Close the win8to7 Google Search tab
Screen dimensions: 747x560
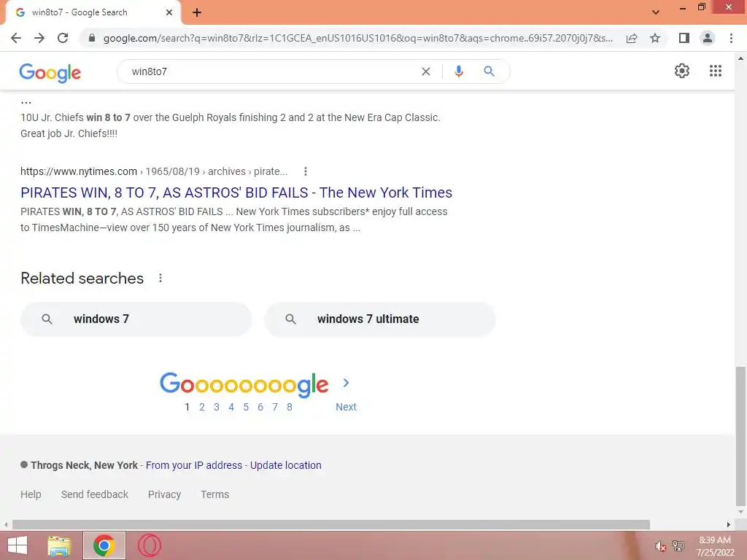click(169, 13)
